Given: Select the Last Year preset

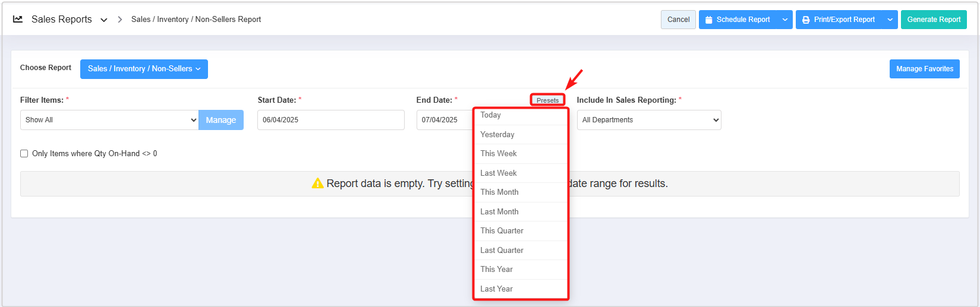Looking at the screenshot, I should [497, 289].
